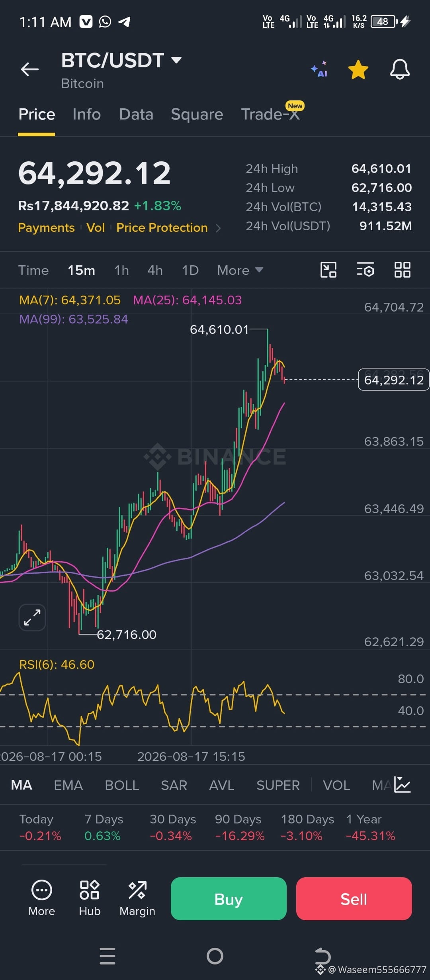This screenshot has height=980, width=430.
Task: Open the Data tab
Action: click(136, 114)
